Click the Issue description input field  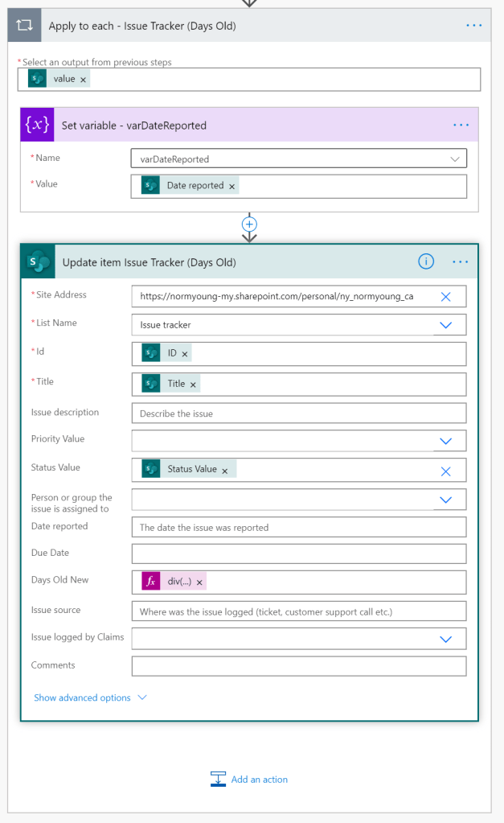(x=298, y=414)
